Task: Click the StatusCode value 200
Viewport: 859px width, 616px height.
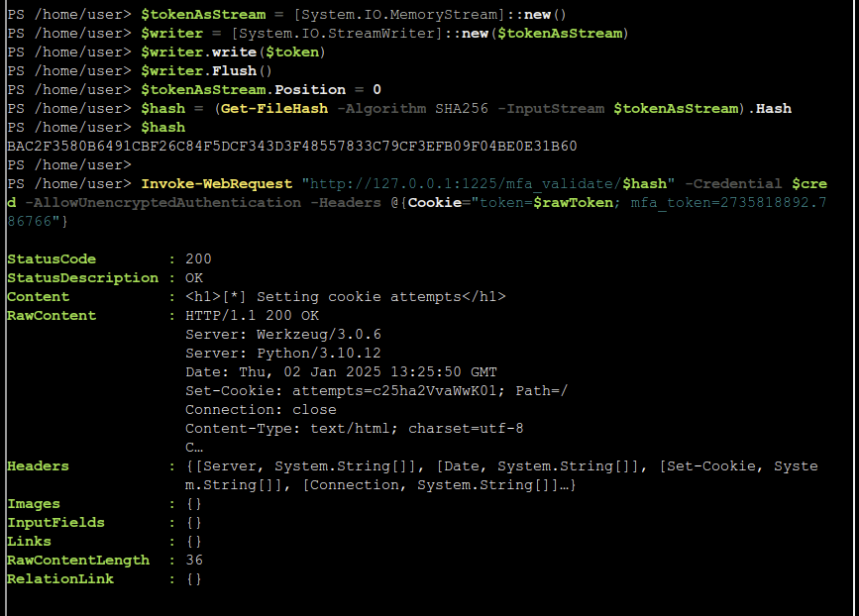Action: [x=198, y=259]
